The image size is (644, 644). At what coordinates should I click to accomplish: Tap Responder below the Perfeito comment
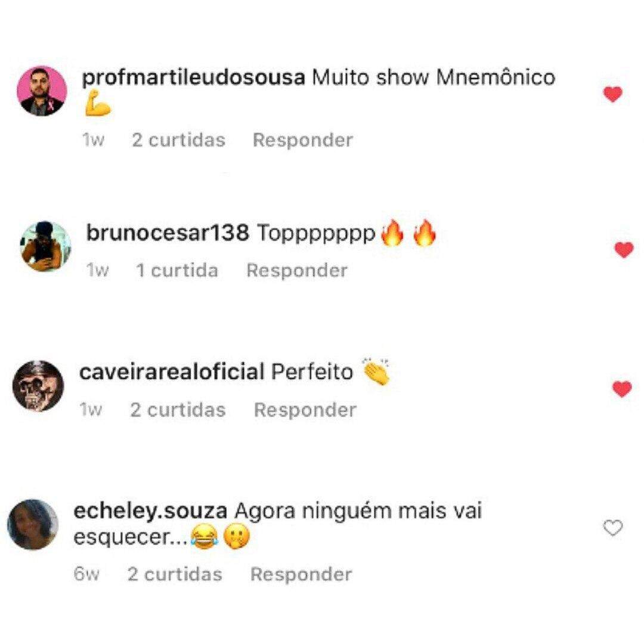(x=305, y=410)
